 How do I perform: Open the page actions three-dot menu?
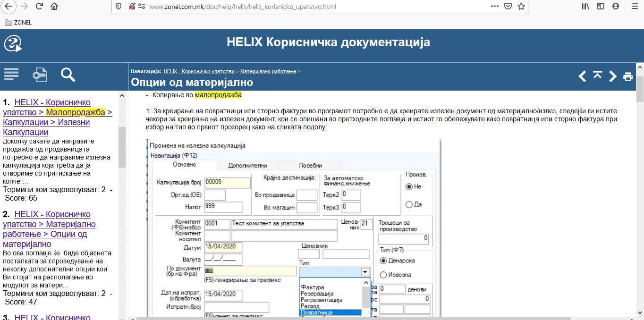click(494, 7)
